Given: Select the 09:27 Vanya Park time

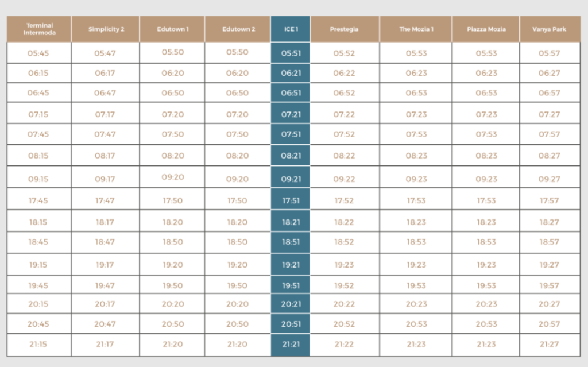Looking at the screenshot, I should pos(549,179).
